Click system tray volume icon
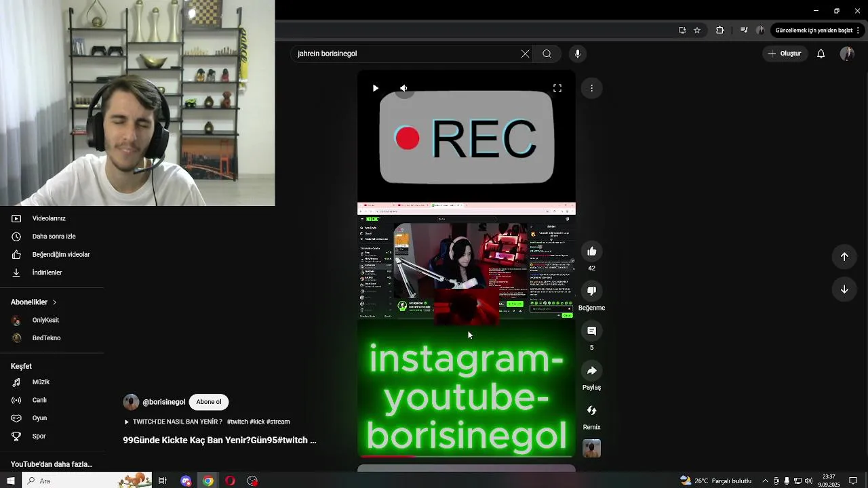Screen dimensions: 868x488 (808, 481)
